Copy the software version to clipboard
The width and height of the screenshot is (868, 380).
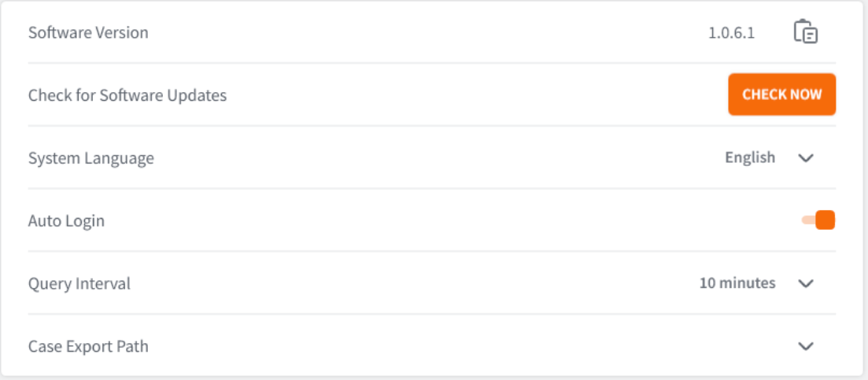click(806, 32)
